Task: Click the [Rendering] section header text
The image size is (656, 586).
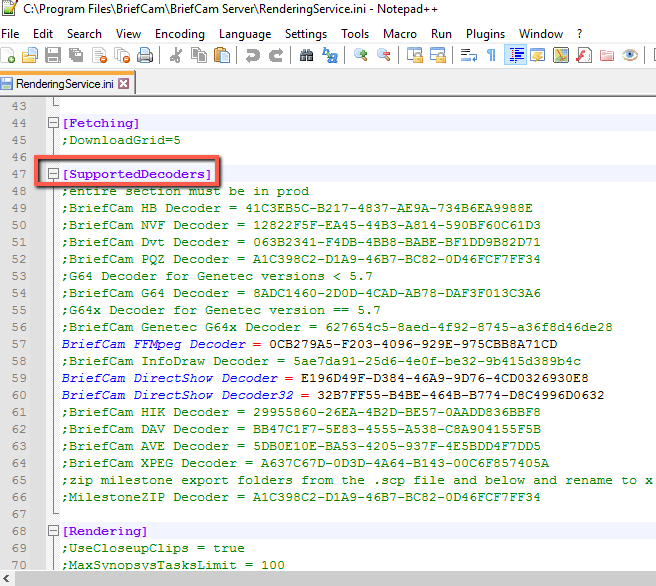Action: pos(105,531)
